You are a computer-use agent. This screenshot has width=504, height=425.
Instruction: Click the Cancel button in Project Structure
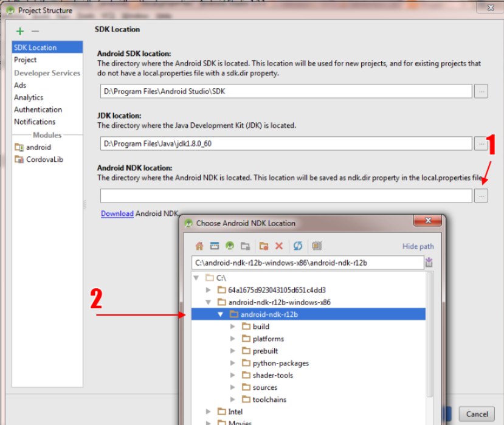pyautogui.click(x=477, y=414)
